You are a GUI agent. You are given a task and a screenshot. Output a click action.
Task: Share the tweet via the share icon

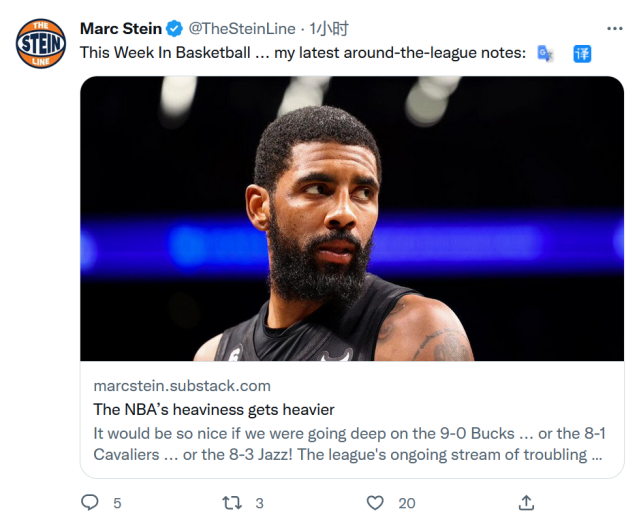tap(526, 503)
